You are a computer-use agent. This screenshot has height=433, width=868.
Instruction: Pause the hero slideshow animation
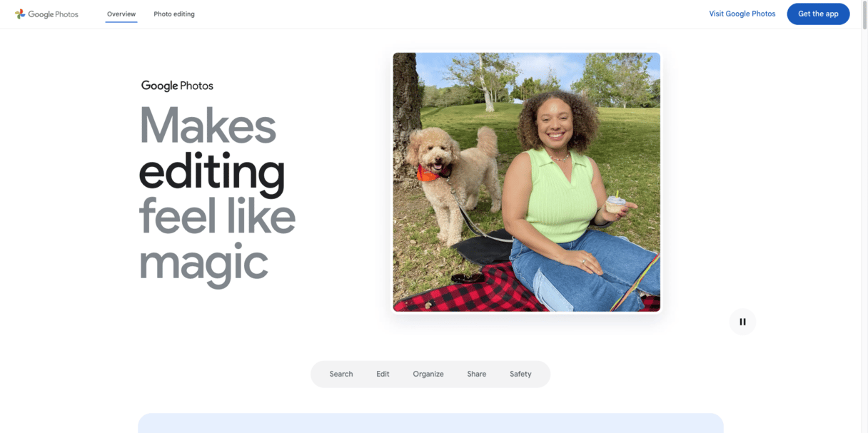click(x=742, y=322)
